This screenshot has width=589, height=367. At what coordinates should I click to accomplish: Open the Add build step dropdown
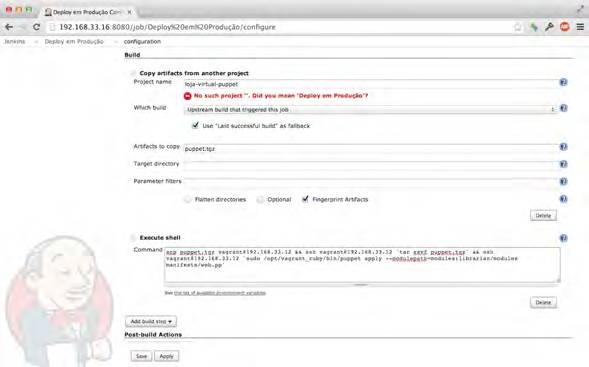[151, 322]
